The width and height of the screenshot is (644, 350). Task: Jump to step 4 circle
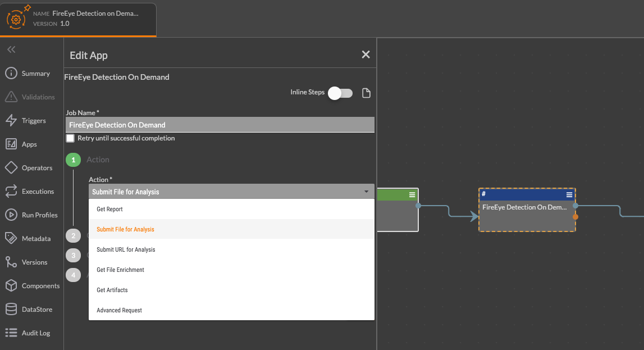[x=74, y=275]
